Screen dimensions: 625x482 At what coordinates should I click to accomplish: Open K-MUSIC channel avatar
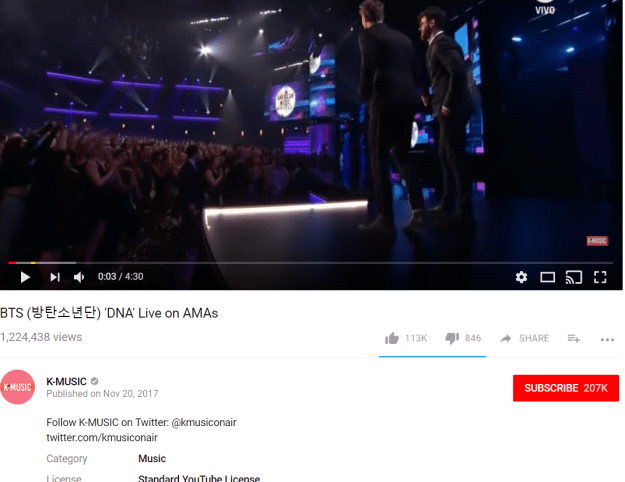(x=18, y=387)
